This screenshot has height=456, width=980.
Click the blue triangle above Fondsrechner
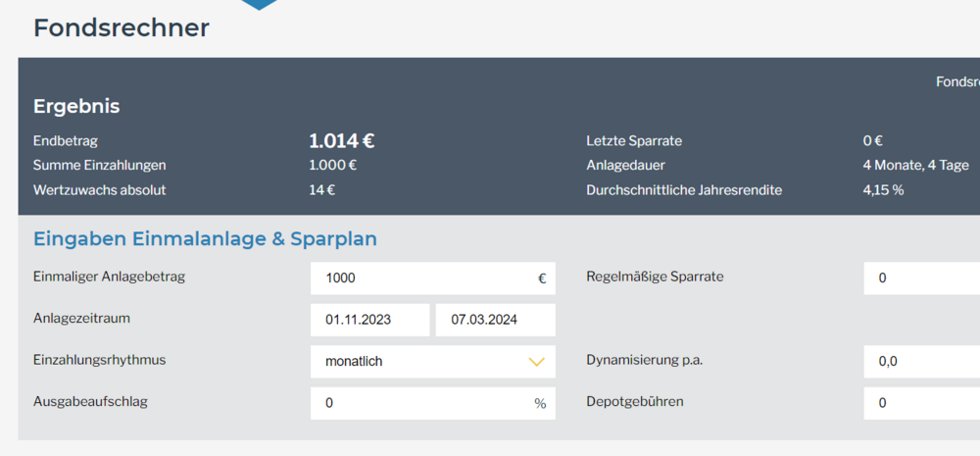[260, 4]
